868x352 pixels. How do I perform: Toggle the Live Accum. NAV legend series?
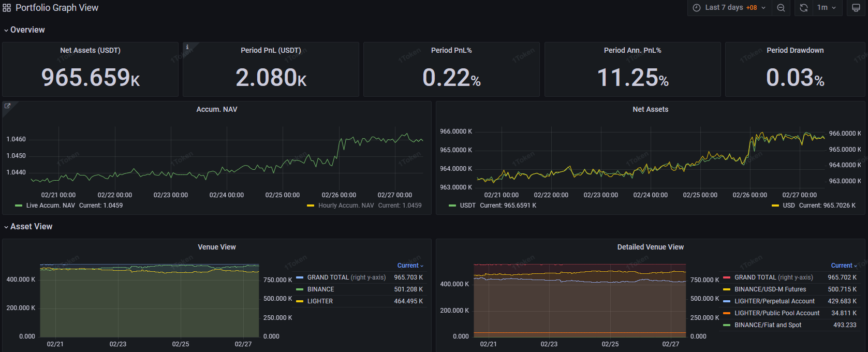51,206
